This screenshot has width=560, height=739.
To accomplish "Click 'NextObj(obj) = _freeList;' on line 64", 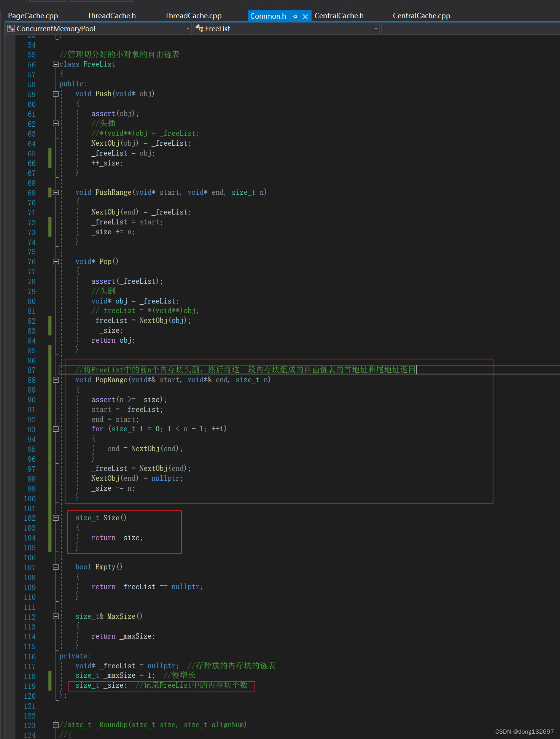I will click(x=141, y=143).
